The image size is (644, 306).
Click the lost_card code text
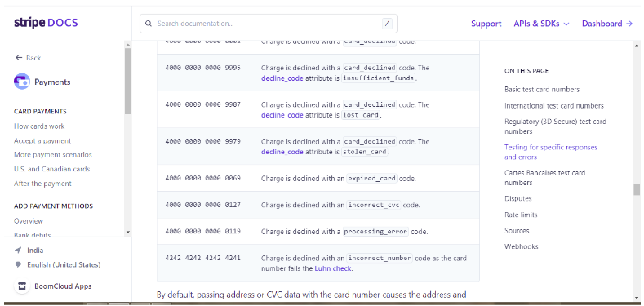pyautogui.click(x=361, y=115)
